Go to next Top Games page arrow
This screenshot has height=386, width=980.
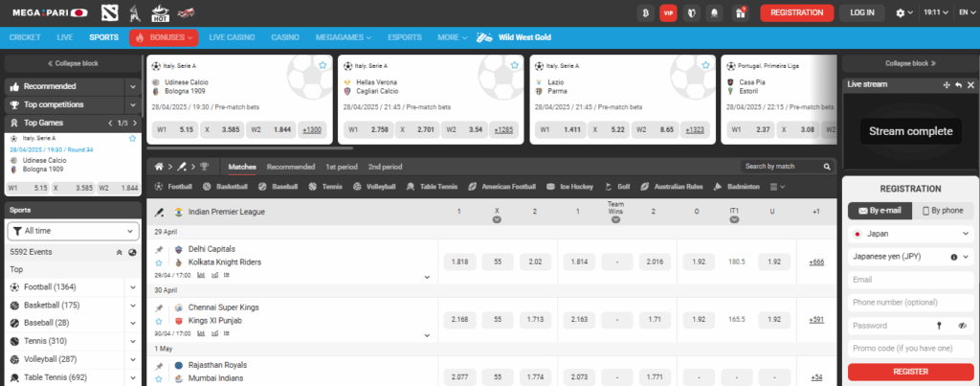(134, 124)
